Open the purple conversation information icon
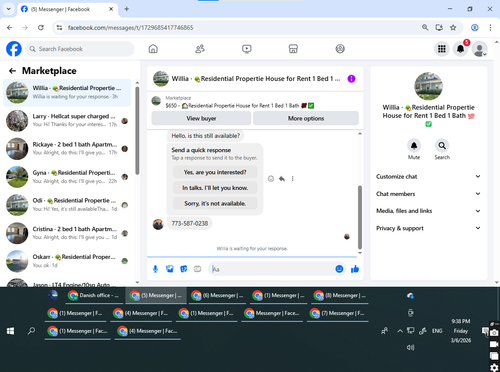This screenshot has width=500, height=372. [x=351, y=79]
